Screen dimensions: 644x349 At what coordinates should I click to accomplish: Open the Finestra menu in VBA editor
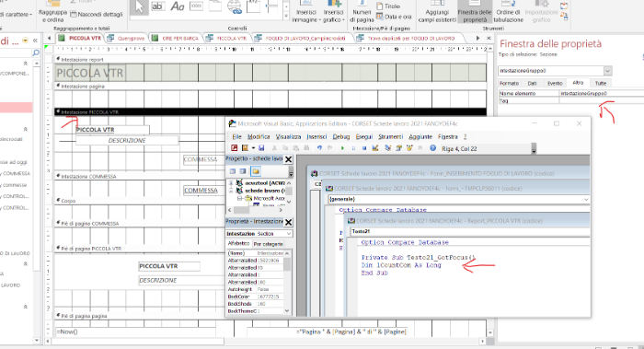(x=448, y=136)
